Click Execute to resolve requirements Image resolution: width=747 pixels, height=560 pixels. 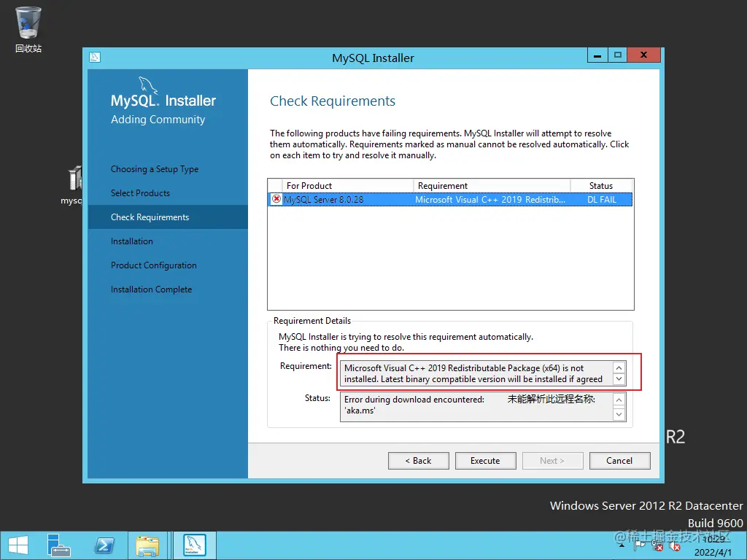[485, 461]
